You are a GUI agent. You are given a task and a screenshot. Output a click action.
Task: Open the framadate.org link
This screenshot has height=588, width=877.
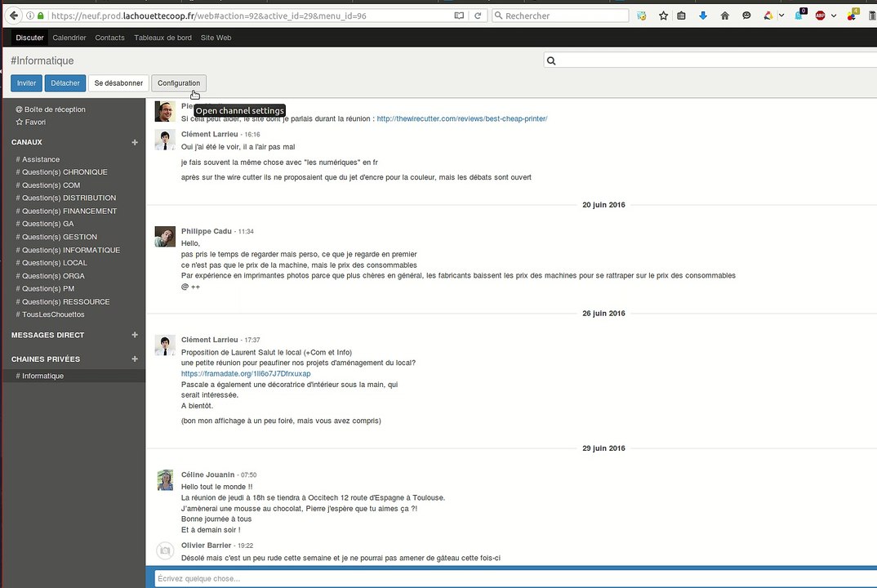(x=246, y=374)
